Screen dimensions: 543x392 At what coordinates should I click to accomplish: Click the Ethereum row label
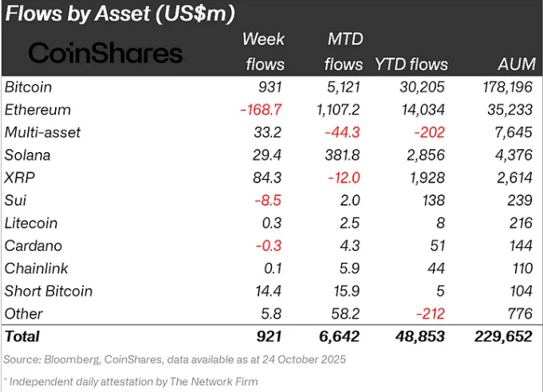(x=37, y=110)
